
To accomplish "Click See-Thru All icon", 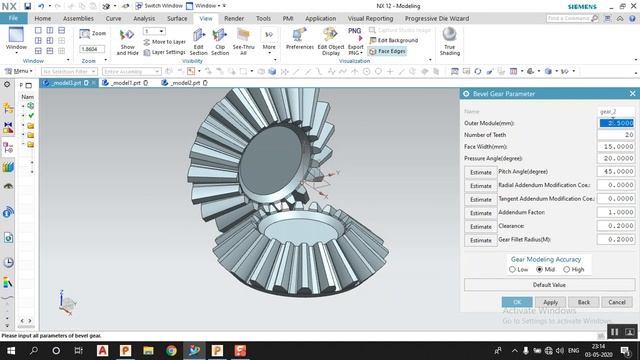I will (244, 42).
